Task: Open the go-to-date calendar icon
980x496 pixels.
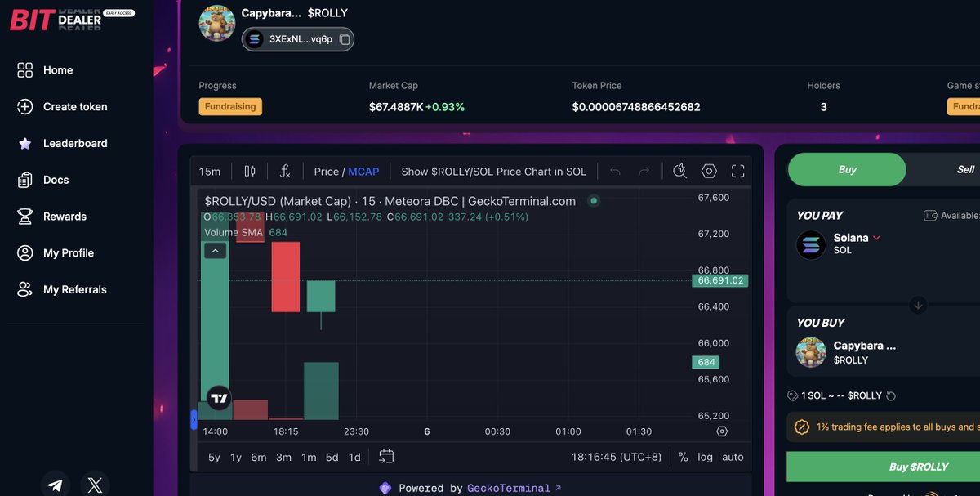Action: pyautogui.click(x=386, y=457)
